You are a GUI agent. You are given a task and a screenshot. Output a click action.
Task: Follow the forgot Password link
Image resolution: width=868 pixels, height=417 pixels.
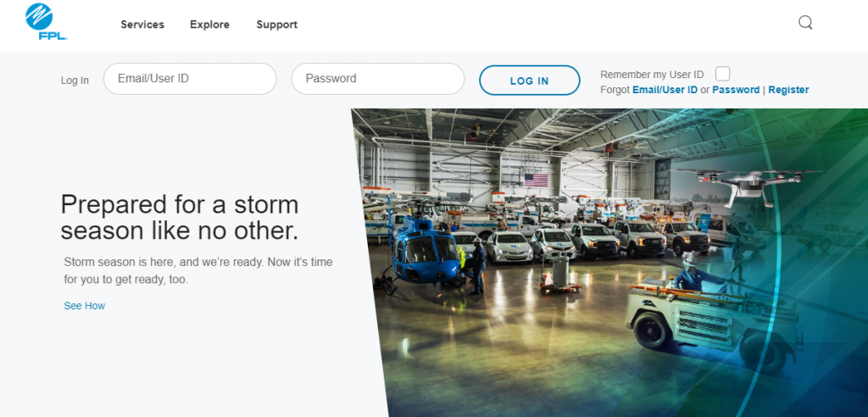point(736,90)
